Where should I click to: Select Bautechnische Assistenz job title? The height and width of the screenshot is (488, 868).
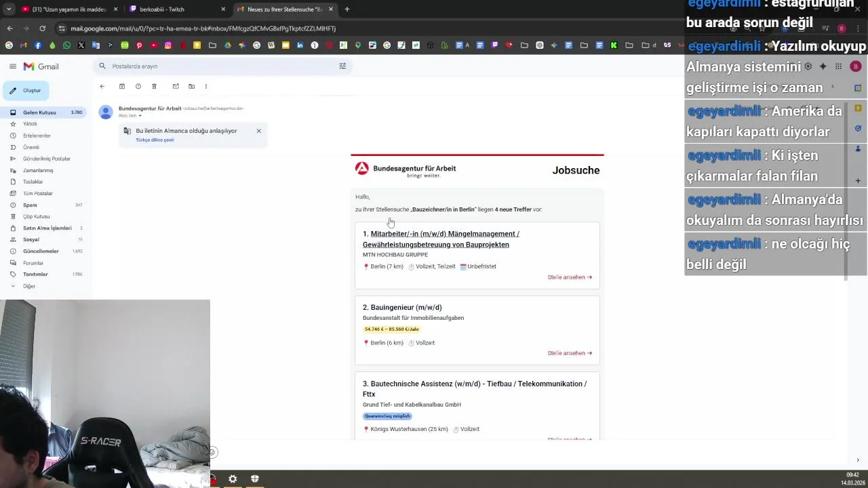[x=475, y=388]
